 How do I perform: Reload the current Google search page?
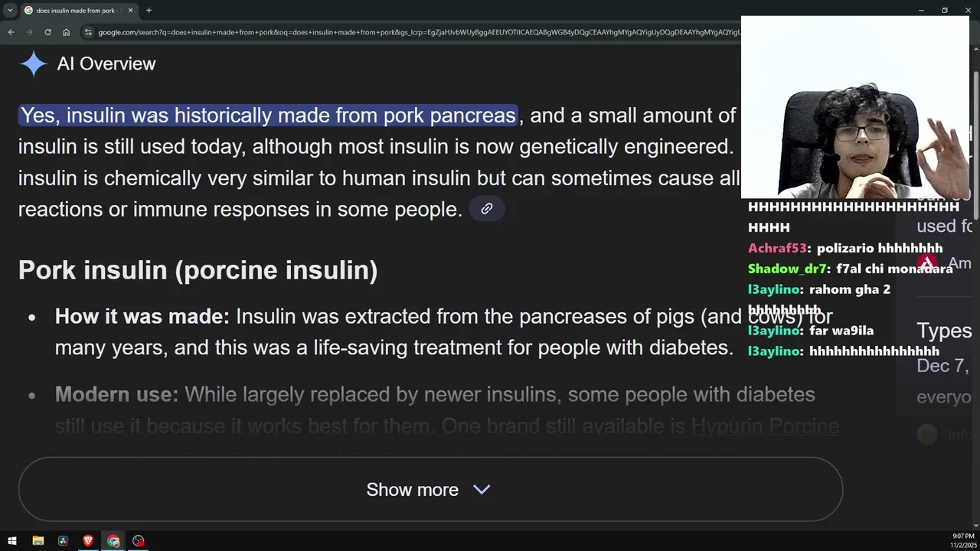47,32
